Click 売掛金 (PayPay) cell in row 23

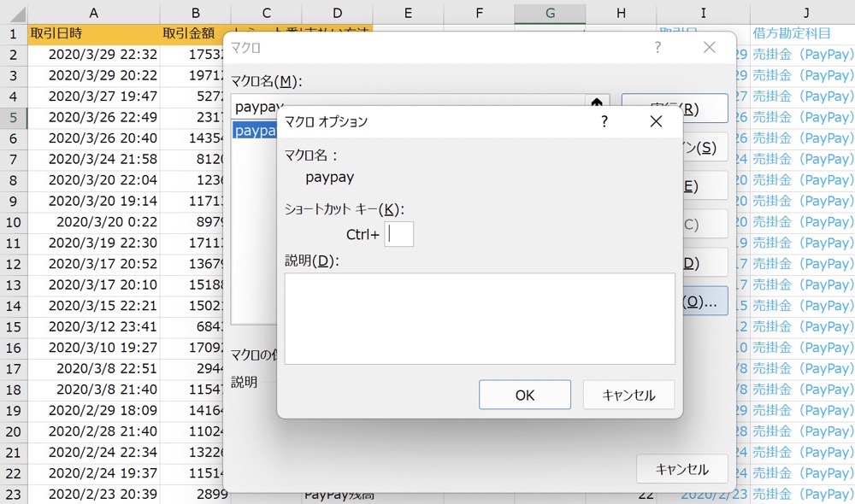point(802,495)
